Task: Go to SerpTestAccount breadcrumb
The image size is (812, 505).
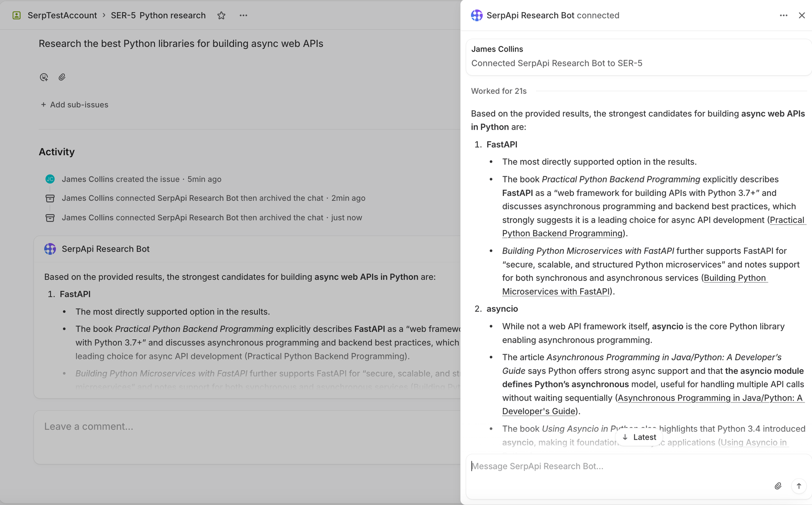Action: coord(62,15)
